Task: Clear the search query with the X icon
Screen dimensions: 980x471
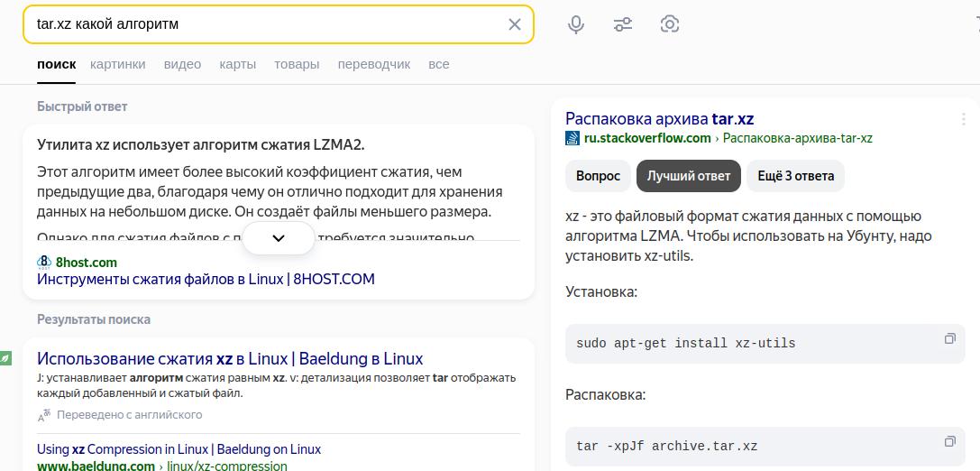Action: click(515, 24)
